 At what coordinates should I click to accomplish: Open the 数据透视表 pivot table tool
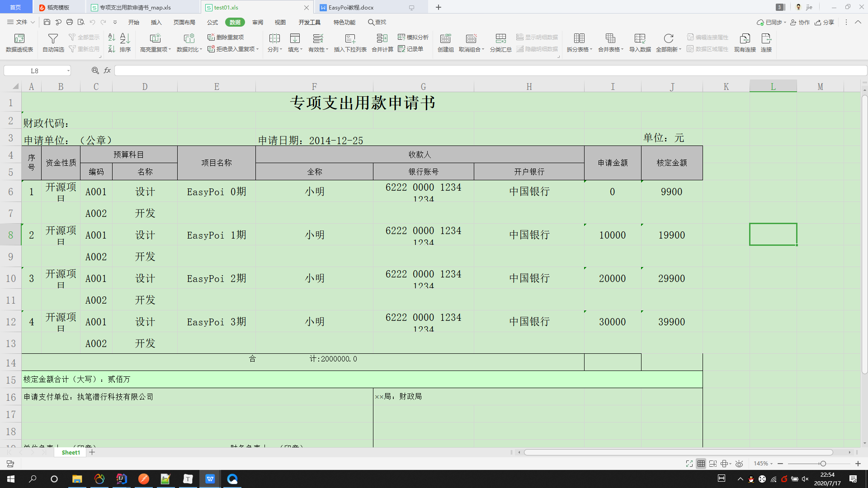pos(19,42)
